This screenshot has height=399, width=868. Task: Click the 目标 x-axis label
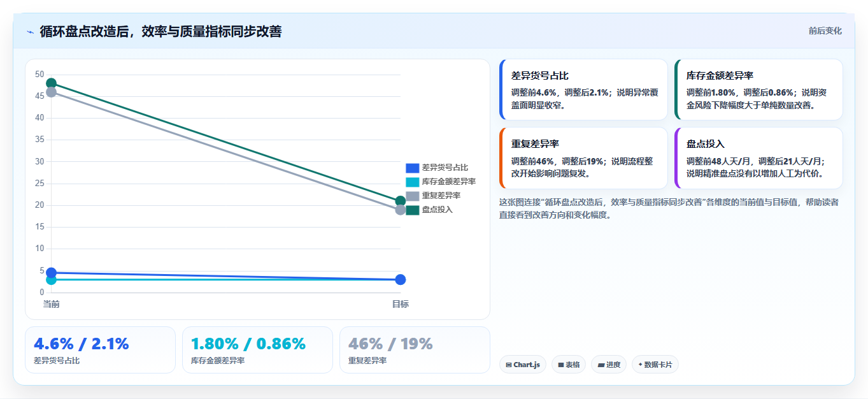pos(401,305)
